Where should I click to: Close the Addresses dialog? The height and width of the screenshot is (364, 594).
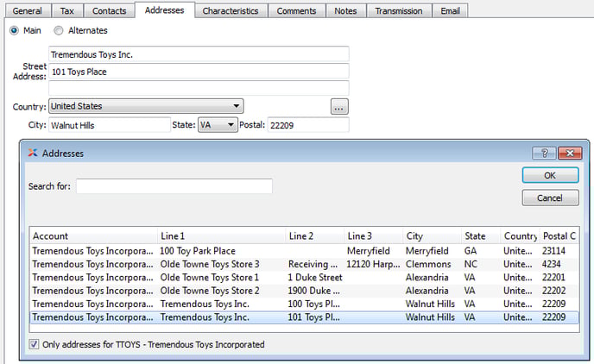[570, 154]
